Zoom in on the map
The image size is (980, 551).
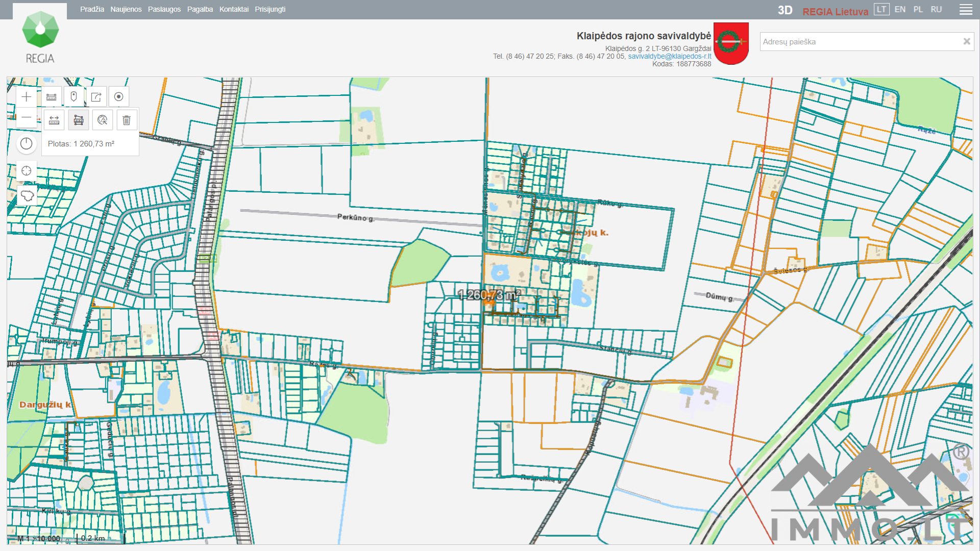pos(27,97)
